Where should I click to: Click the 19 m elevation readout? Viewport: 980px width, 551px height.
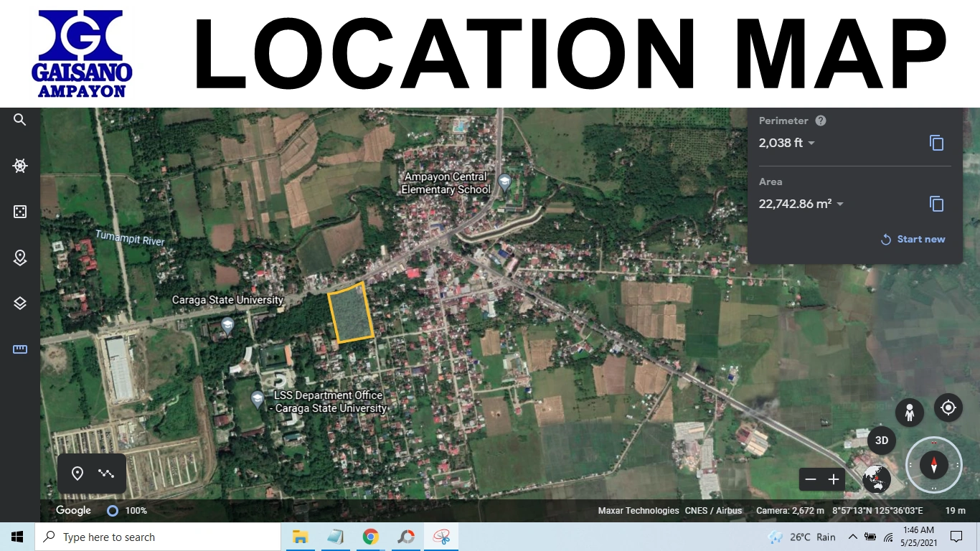pos(955,511)
